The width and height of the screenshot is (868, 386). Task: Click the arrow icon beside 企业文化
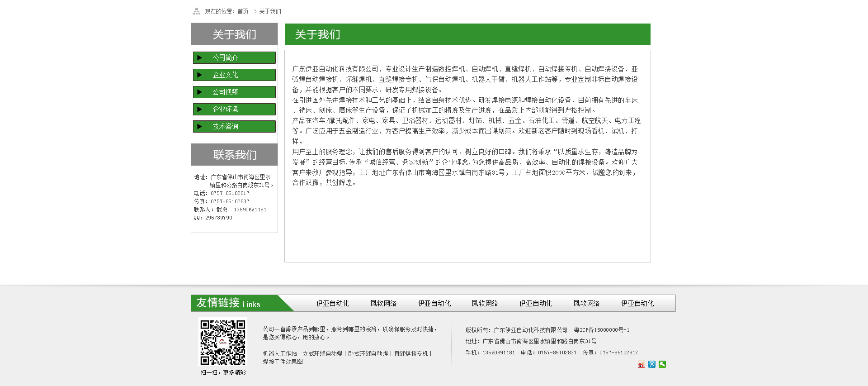(x=199, y=75)
